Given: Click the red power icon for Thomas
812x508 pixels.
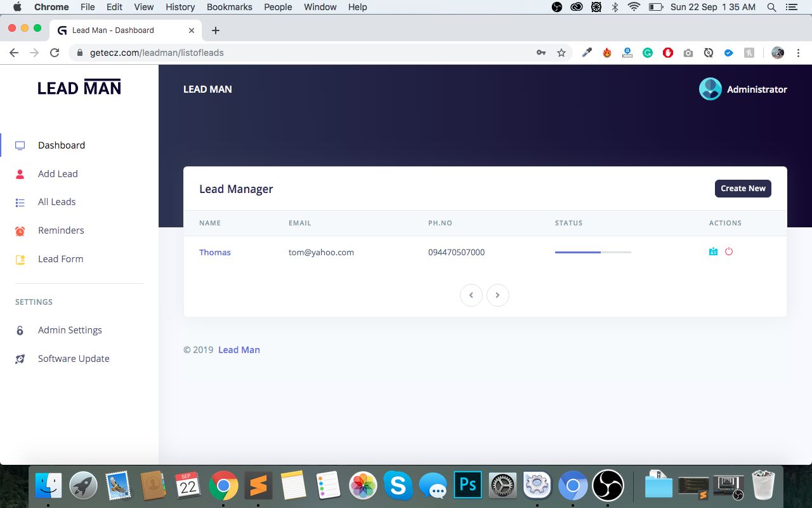Looking at the screenshot, I should click(729, 251).
